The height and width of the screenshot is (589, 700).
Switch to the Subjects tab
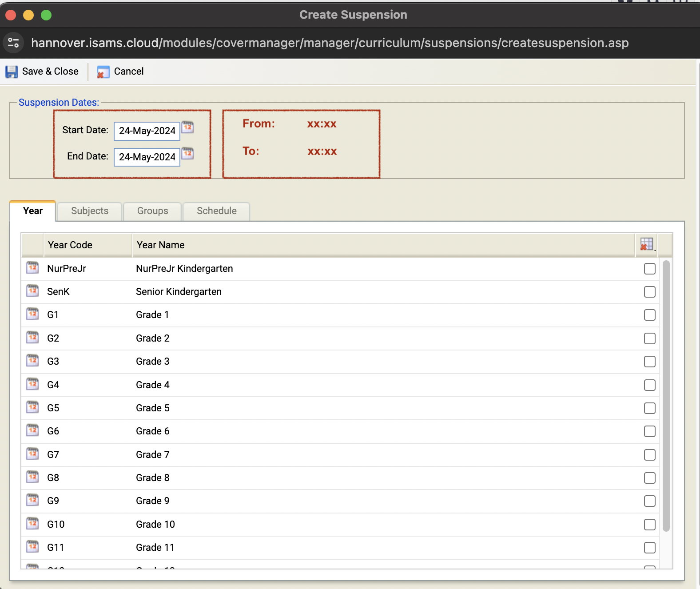click(90, 211)
